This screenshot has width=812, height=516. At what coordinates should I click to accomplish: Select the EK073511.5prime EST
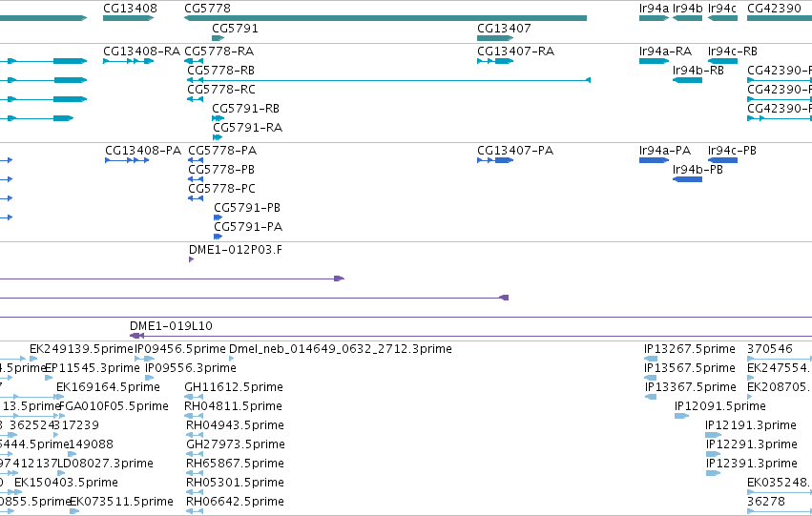[74, 512]
